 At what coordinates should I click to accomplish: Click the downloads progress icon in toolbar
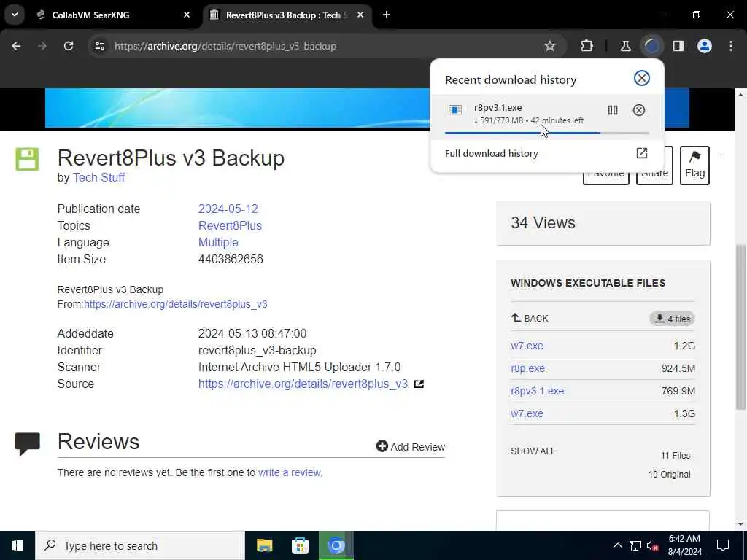click(x=651, y=46)
